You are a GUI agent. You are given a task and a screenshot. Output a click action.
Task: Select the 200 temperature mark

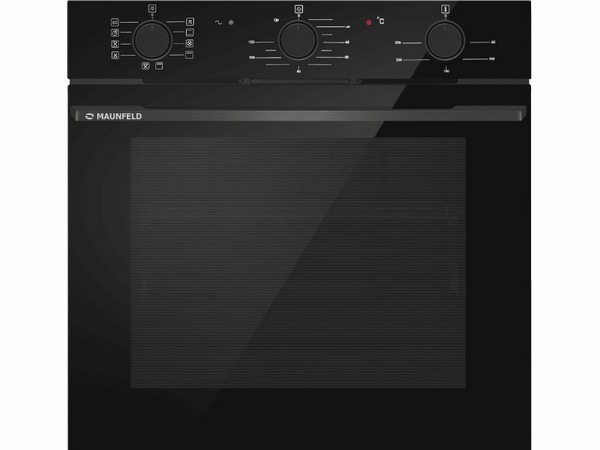click(x=399, y=60)
